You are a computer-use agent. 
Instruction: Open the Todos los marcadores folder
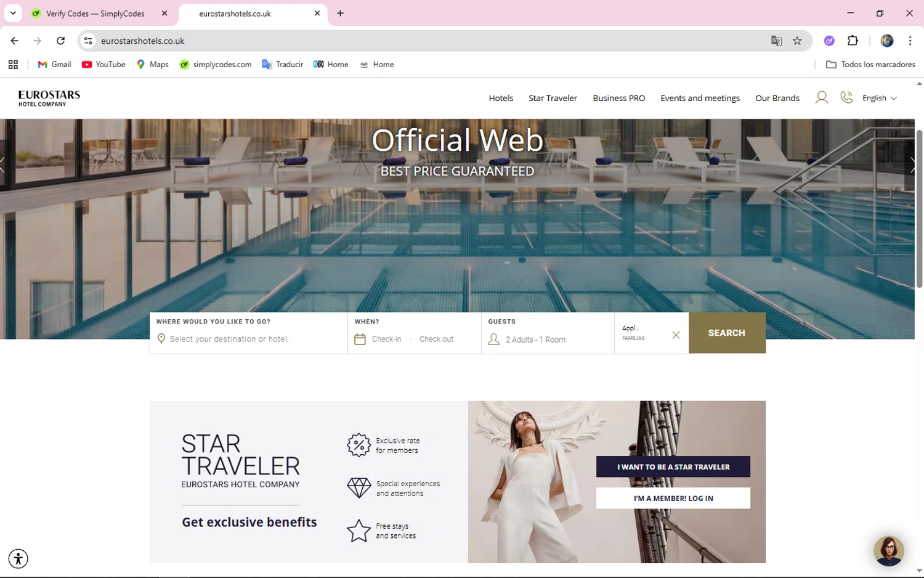(870, 64)
